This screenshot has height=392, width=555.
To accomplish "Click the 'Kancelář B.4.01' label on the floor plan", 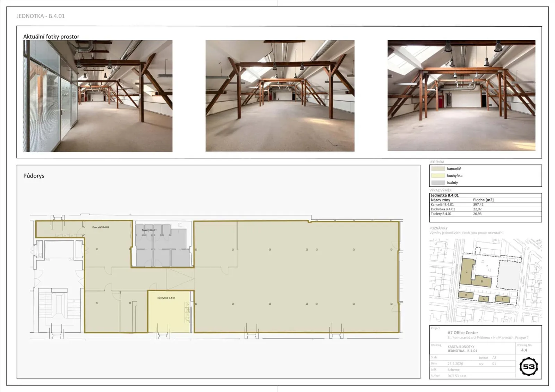I will (101, 227).
